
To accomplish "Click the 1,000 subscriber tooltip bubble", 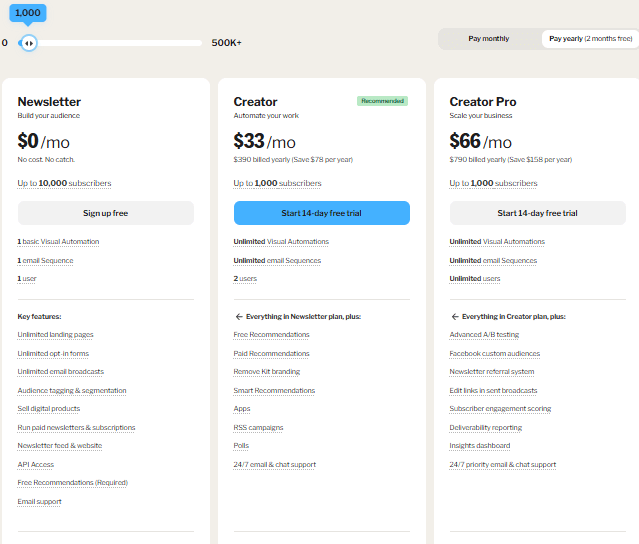I will point(28,13).
